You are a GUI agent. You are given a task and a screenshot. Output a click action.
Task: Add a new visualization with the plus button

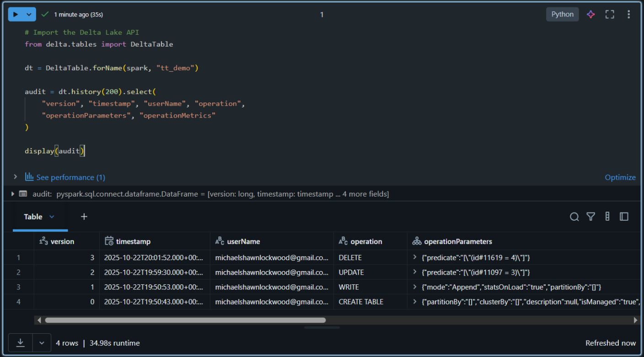[x=84, y=217]
